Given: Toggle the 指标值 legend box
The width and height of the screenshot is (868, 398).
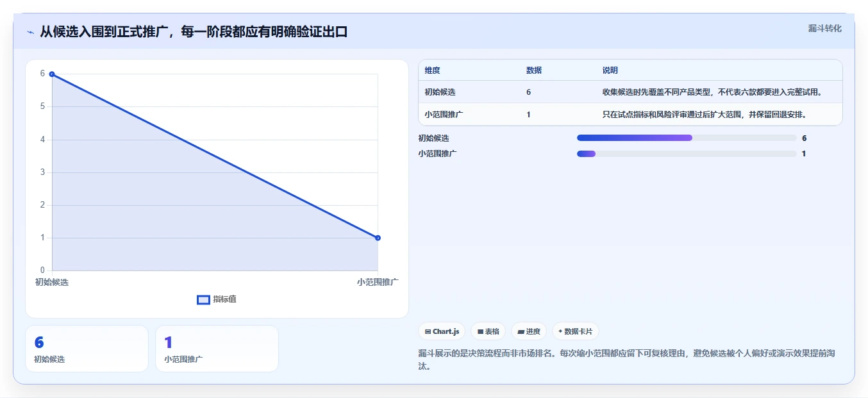Looking at the screenshot, I should 203,299.
